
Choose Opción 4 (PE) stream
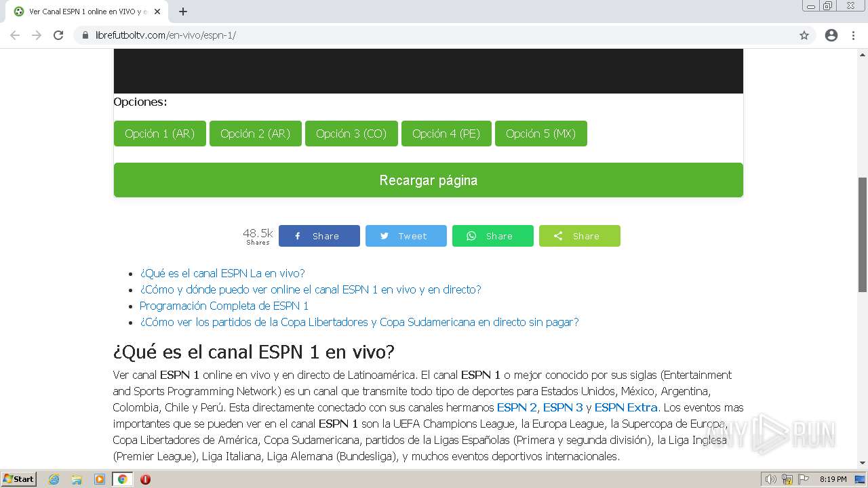point(446,134)
